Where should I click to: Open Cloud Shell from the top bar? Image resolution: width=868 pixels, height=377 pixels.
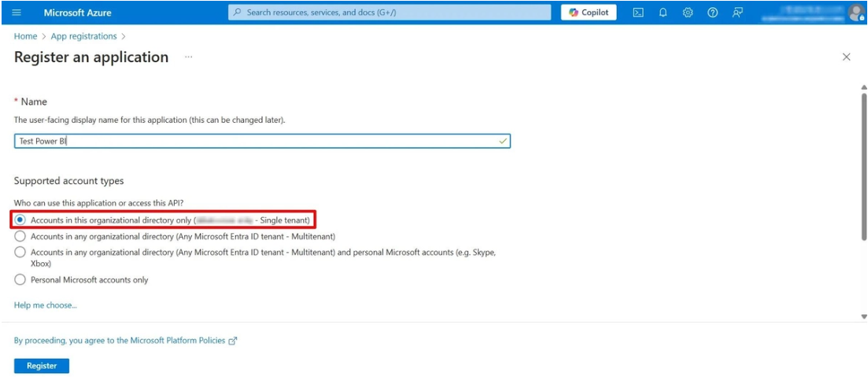pos(637,12)
